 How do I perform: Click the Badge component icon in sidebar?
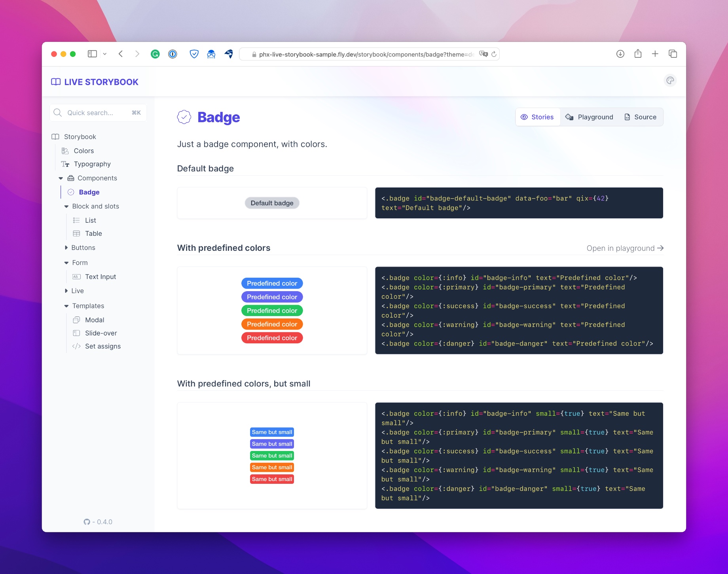click(x=71, y=192)
